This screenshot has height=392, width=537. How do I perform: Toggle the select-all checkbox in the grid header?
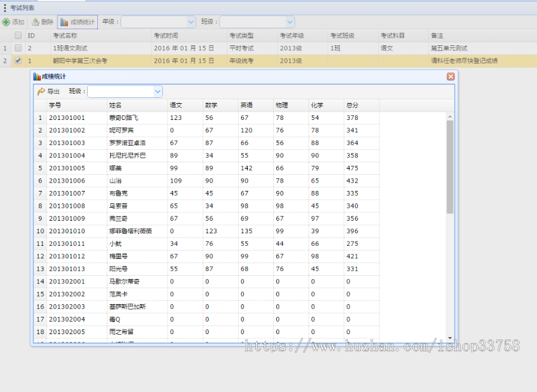point(17,35)
